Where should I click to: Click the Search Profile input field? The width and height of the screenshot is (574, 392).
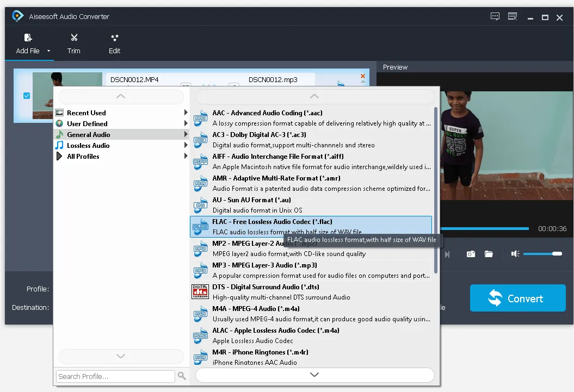pos(115,376)
